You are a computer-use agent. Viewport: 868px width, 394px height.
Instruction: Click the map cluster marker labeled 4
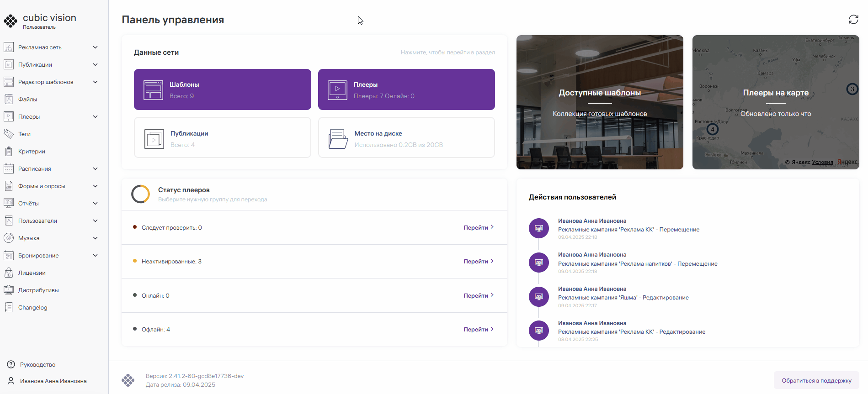point(712,129)
